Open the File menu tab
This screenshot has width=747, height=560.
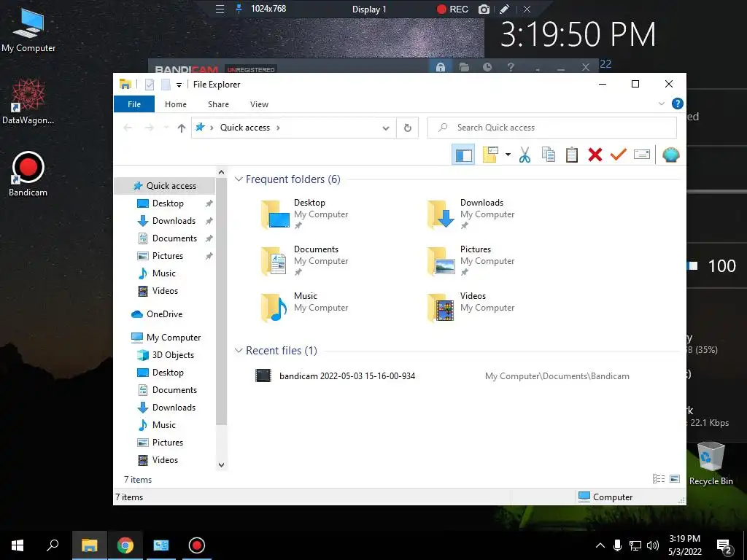click(x=134, y=104)
